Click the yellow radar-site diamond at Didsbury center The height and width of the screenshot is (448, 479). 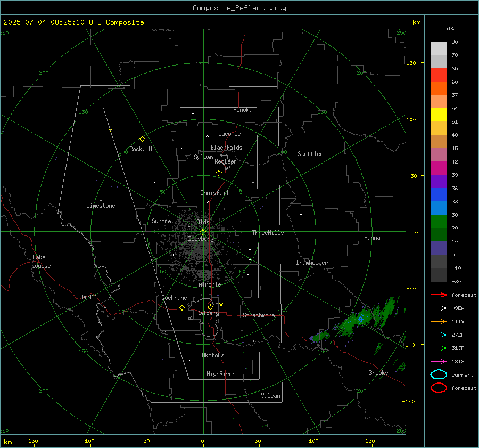(203, 232)
